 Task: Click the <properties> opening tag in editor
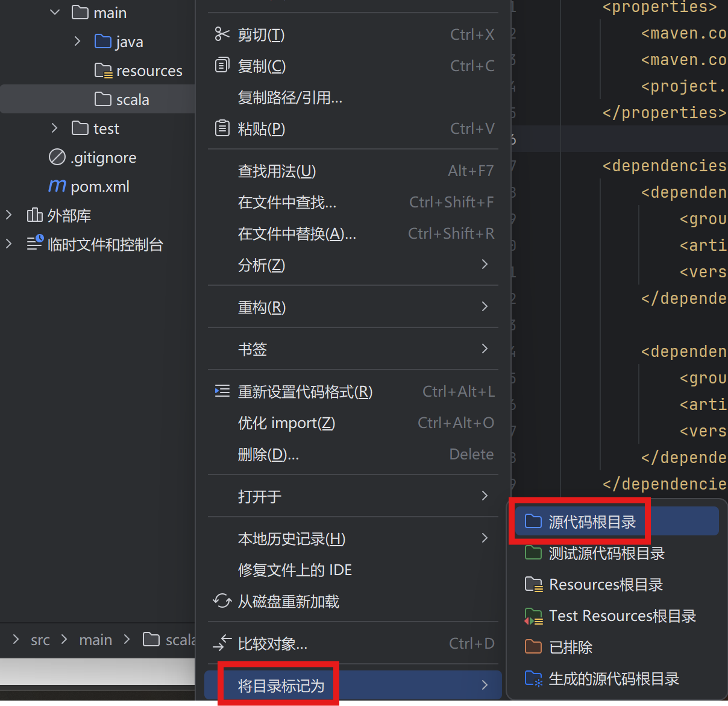point(660,7)
